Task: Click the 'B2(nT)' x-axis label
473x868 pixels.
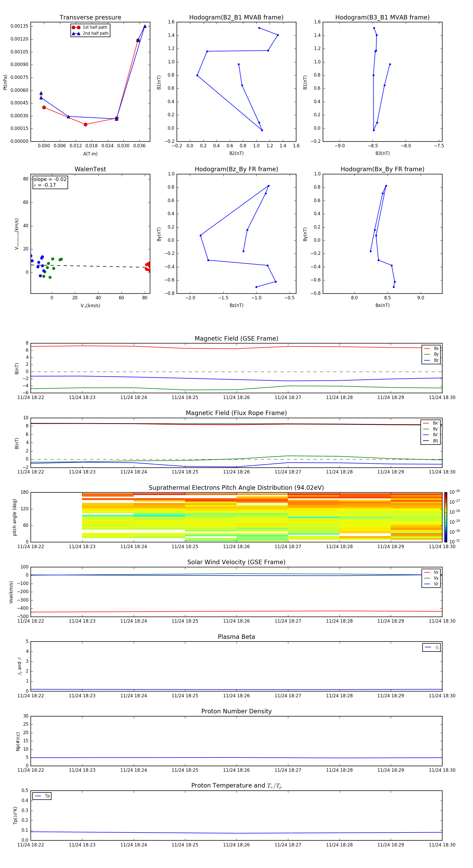Action: pos(236,153)
